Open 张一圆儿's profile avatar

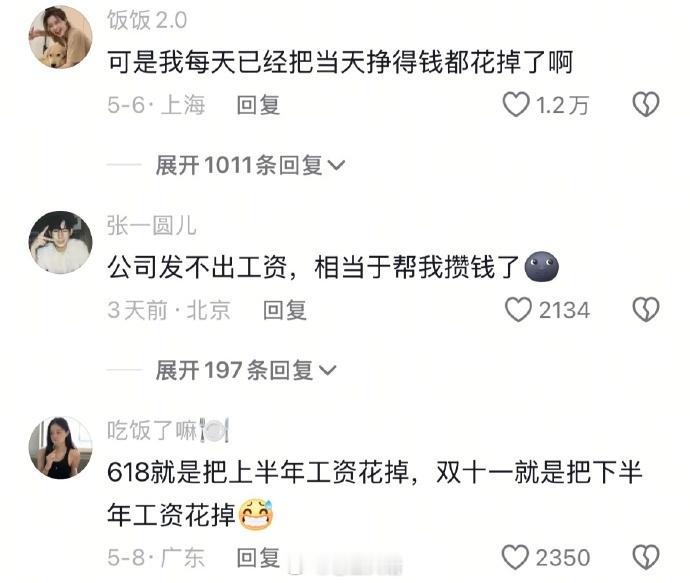(61, 242)
